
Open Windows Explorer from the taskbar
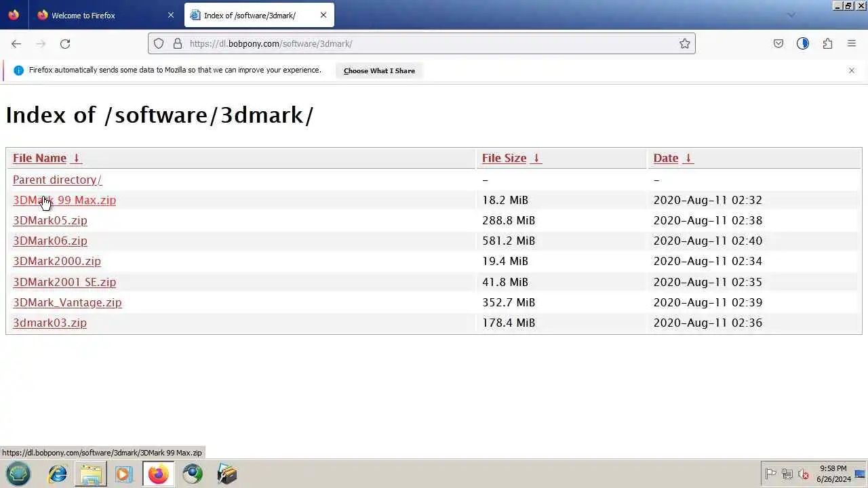tap(90, 474)
